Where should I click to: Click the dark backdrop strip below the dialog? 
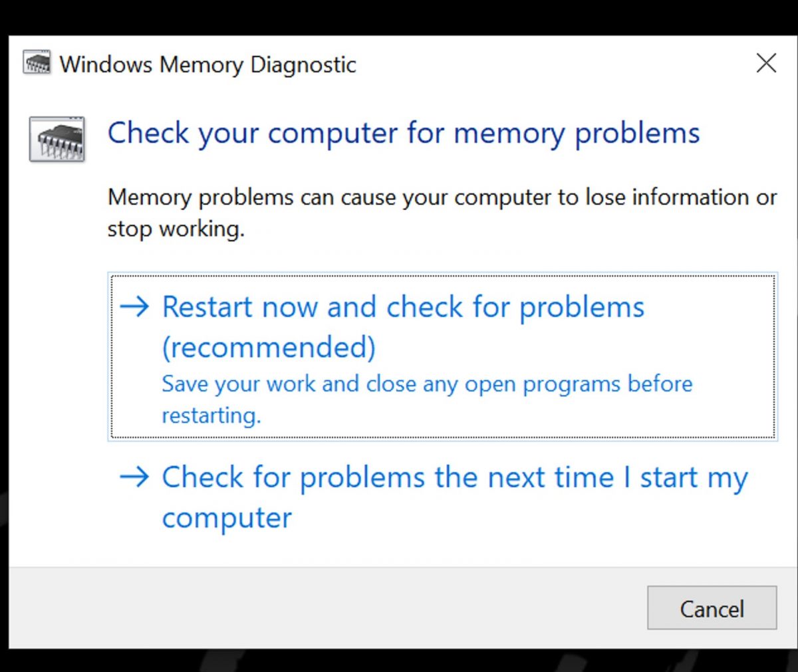point(399,661)
